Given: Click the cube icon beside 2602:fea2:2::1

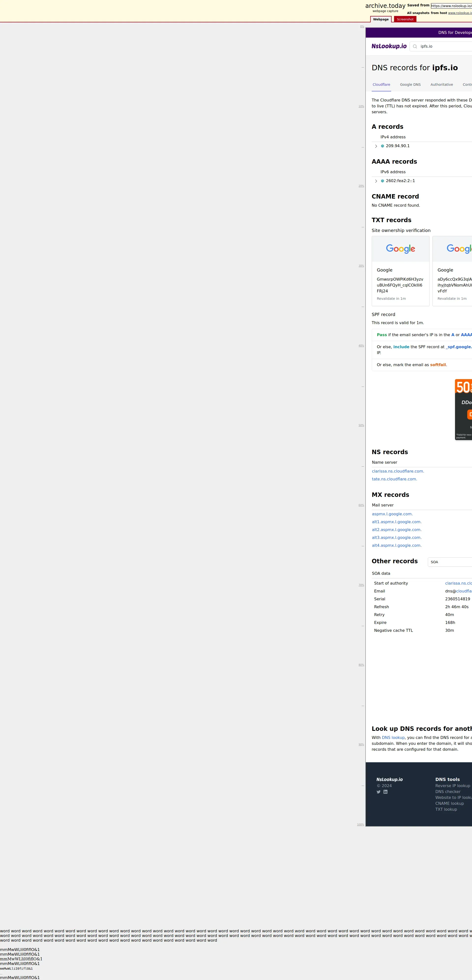Looking at the screenshot, I should (x=382, y=181).
